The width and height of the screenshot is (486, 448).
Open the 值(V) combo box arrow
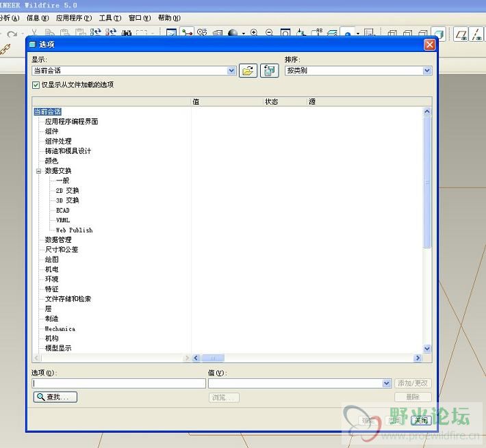coord(386,383)
